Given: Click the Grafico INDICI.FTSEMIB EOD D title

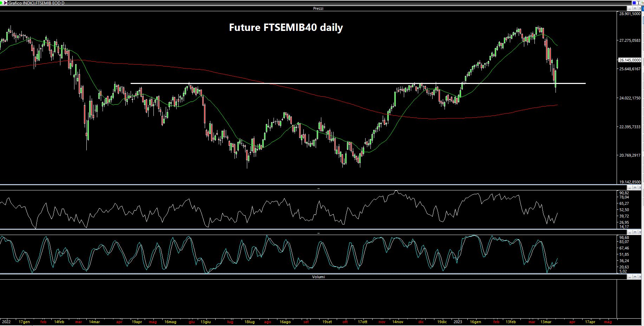Looking at the screenshot, I should (x=36, y=3).
